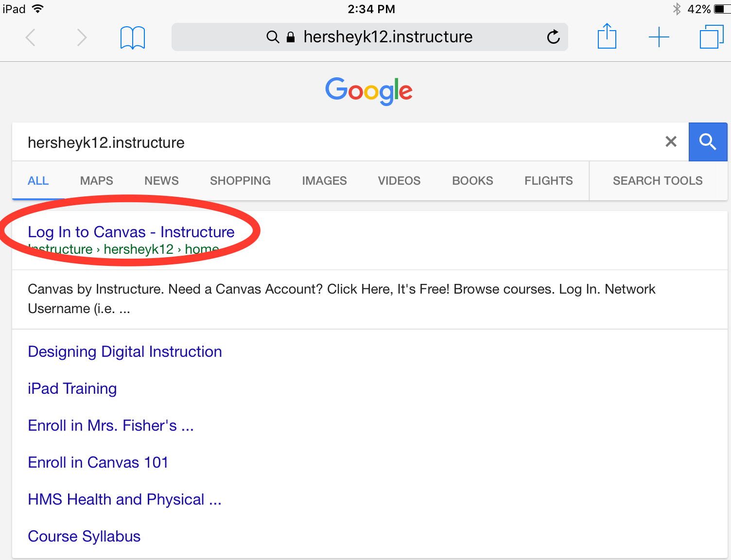Open the Safari share sheet icon
731x560 pixels.
pyautogui.click(x=607, y=37)
